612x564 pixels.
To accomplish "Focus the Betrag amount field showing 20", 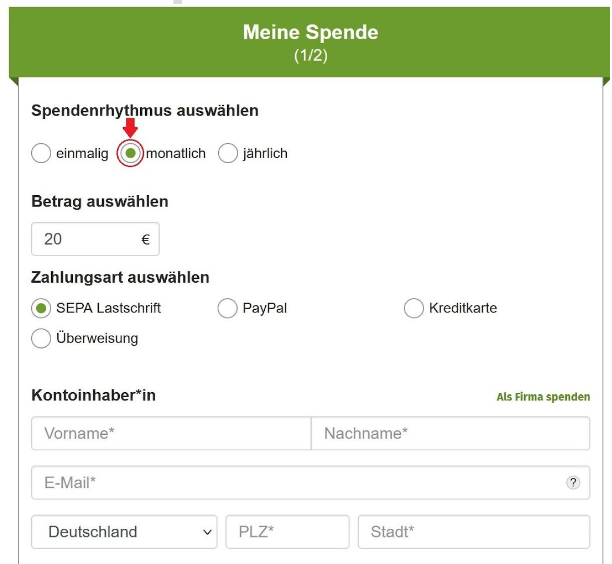I will (x=95, y=239).
